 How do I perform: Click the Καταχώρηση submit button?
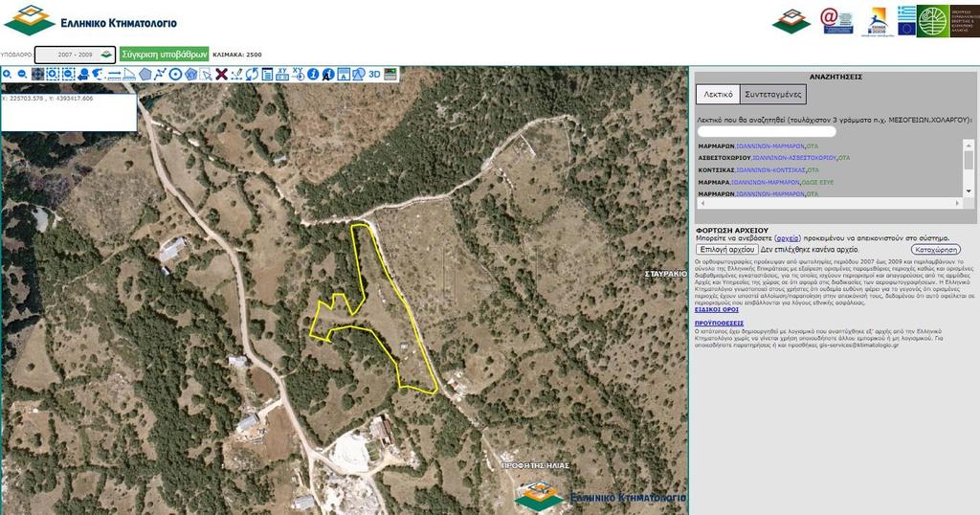935,250
